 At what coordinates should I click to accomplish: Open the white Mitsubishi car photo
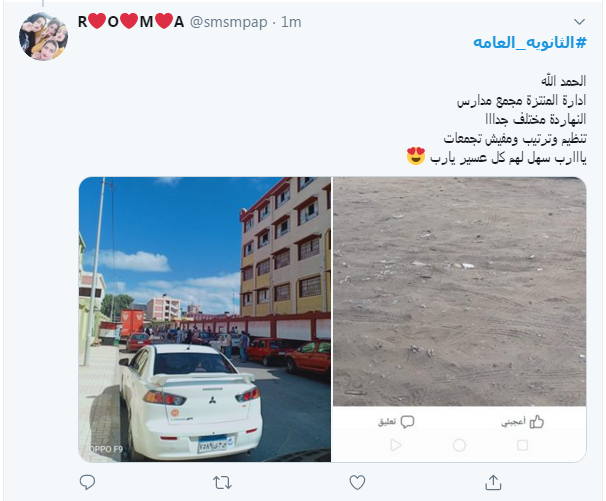(205, 319)
